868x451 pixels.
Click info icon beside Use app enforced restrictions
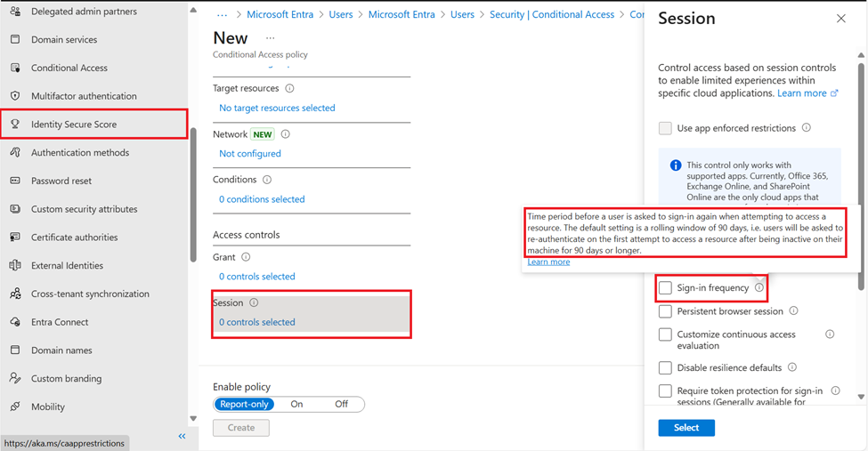[x=807, y=128]
